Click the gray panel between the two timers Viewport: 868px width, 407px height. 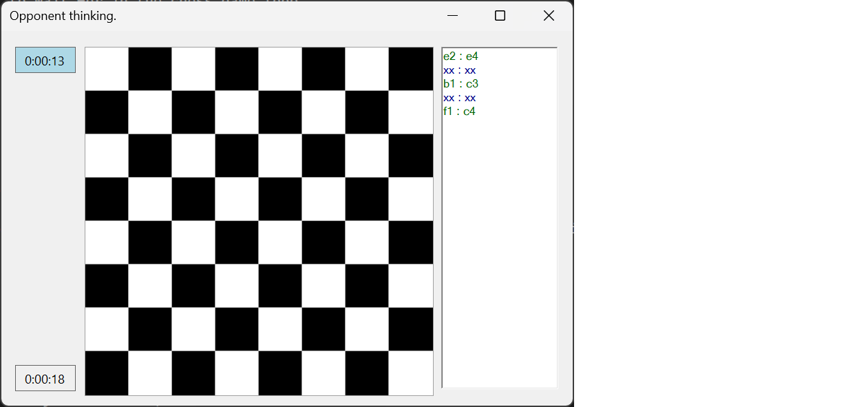pos(45,220)
